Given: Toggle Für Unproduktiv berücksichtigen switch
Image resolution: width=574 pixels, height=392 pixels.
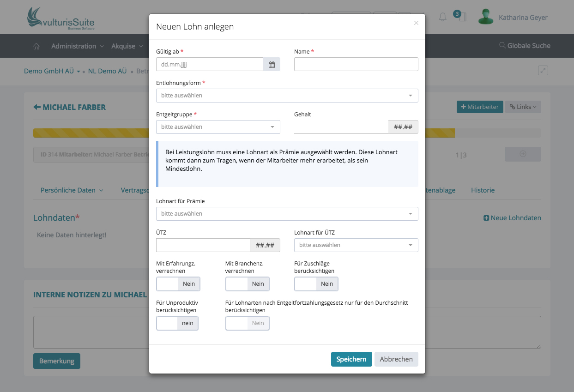Looking at the screenshot, I should [x=177, y=323].
